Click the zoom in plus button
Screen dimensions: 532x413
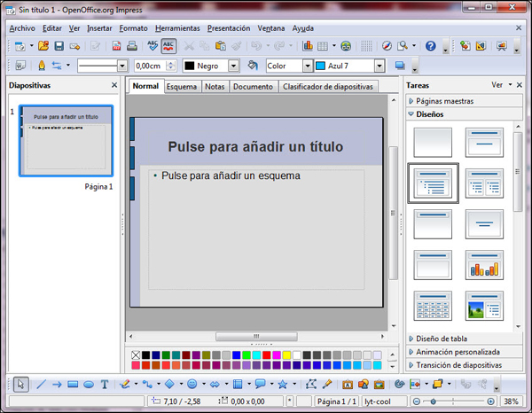click(490, 401)
